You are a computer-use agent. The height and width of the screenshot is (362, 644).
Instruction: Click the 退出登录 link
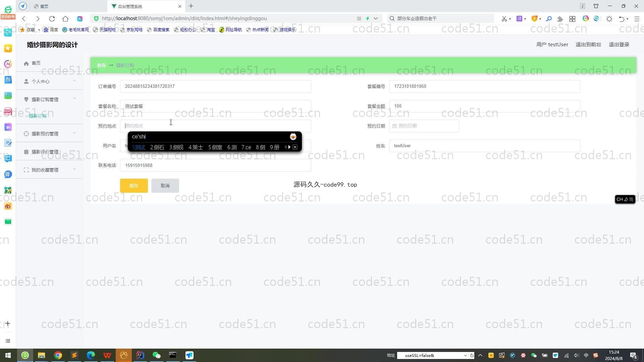(619, 45)
